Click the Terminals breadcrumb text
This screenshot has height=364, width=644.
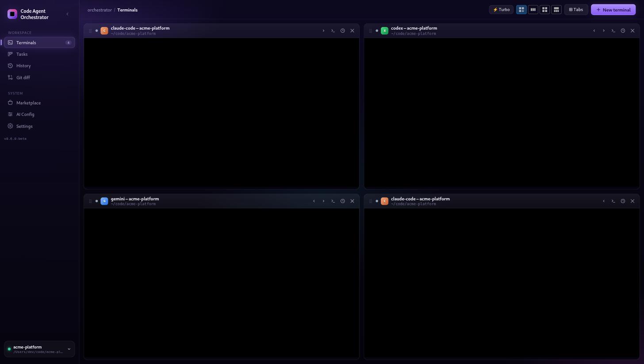(127, 10)
